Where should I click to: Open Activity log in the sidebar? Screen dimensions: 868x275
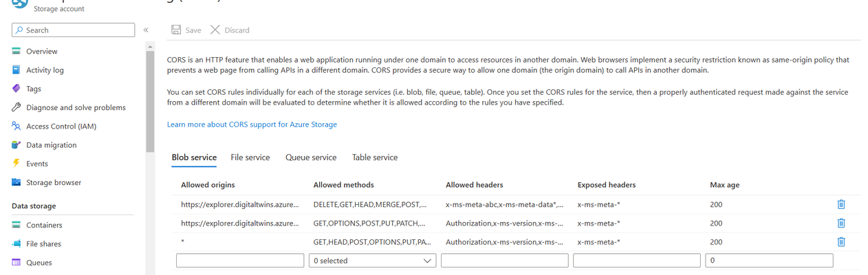(45, 70)
